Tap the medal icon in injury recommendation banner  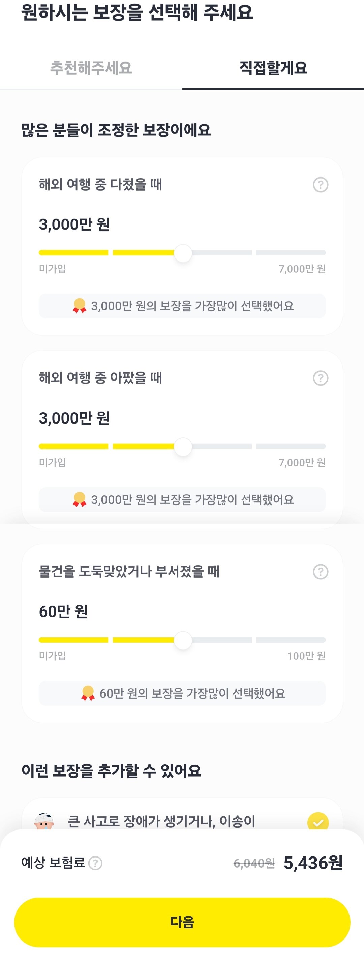(80, 306)
